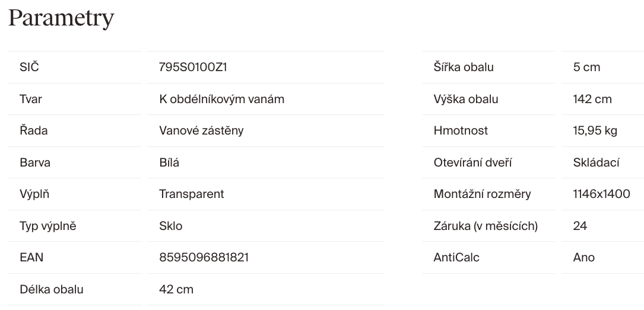Click the Montážní rozměry label
The width and height of the screenshot is (644, 310).
pyautogui.click(x=482, y=194)
